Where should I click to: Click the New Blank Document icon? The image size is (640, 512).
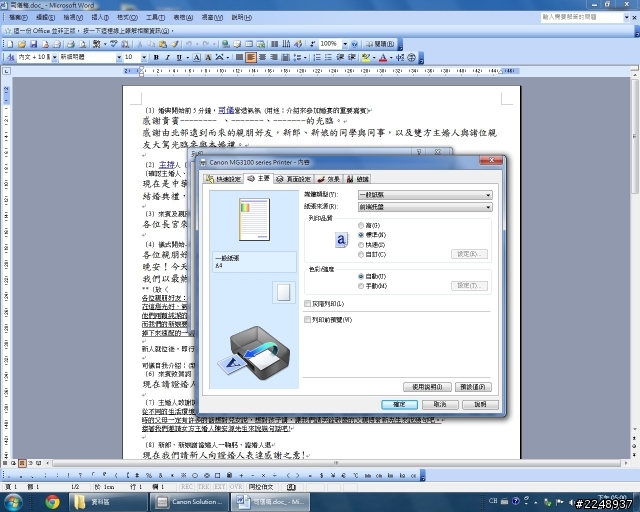pyautogui.click(x=10, y=44)
